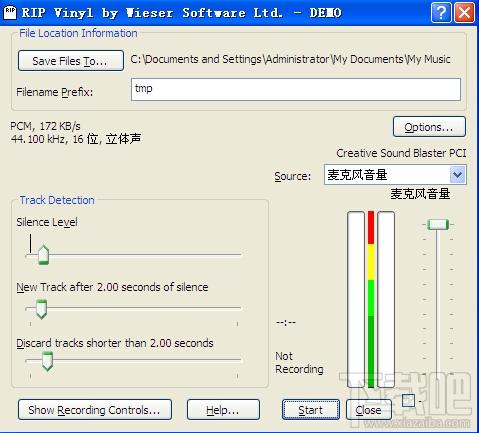Show Recording Controls... button
Image resolution: width=479 pixels, height=433 pixels.
[x=95, y=410]
